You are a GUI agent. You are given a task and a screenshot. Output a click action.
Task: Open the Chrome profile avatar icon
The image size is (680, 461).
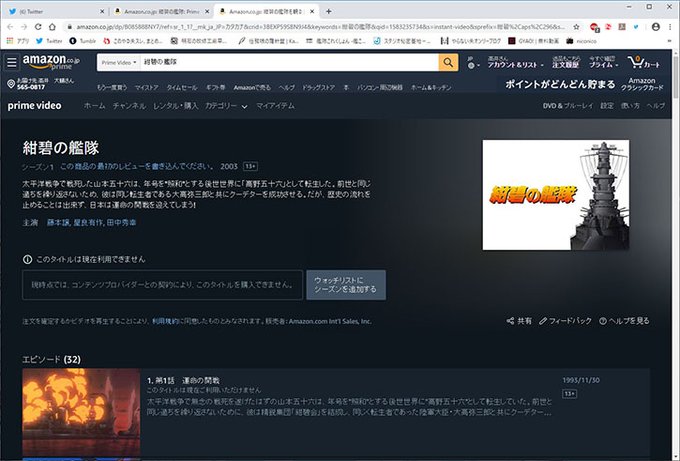click(656, 27)
